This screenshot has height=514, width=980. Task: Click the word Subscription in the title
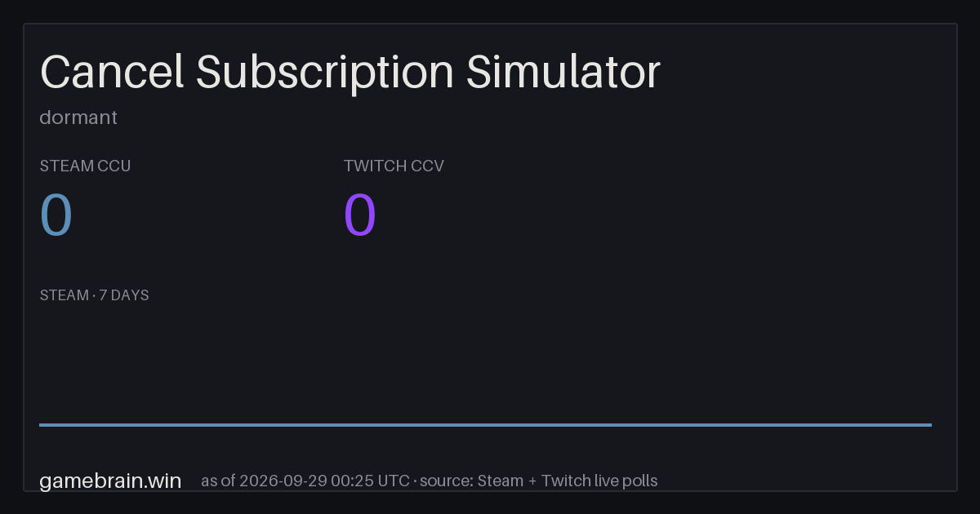click(x=324, y=73)
